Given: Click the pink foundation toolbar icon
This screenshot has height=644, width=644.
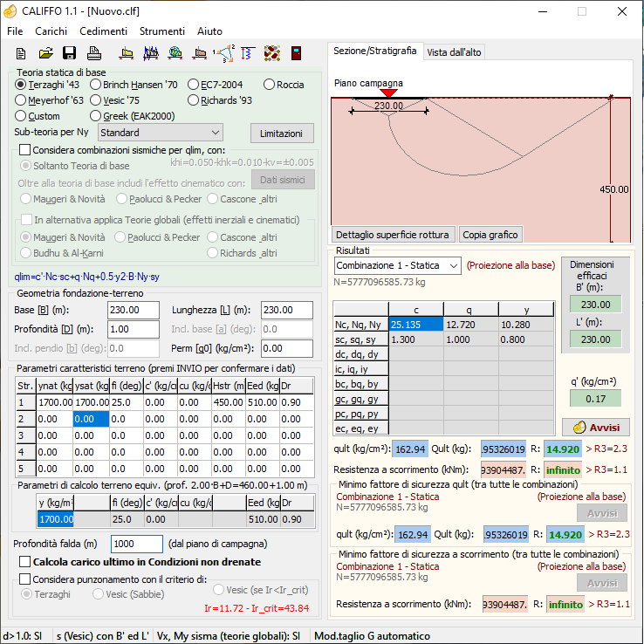Looking at the screenshot, I should pyautogui.click(x=200, y=53).
